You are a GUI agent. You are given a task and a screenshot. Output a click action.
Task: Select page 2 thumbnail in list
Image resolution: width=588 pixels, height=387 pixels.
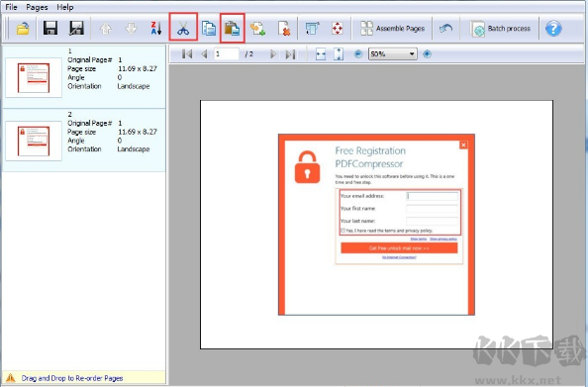point(34,141)
